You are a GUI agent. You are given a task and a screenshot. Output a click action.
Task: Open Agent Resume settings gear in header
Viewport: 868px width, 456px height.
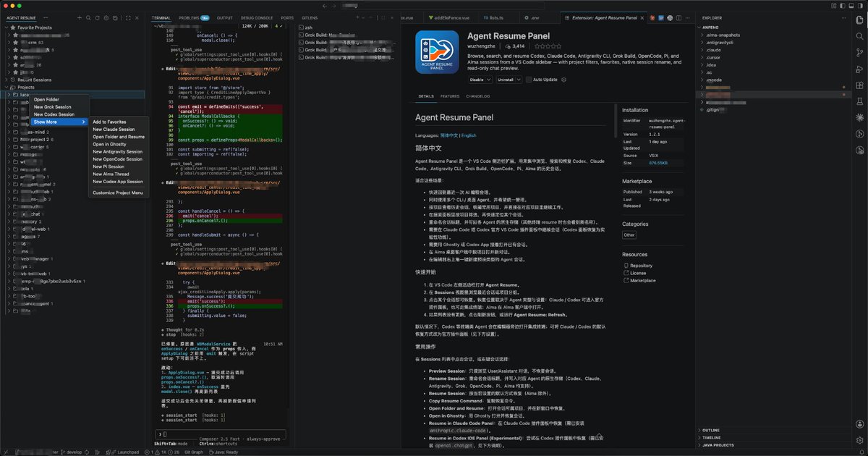tap(106, 18)
